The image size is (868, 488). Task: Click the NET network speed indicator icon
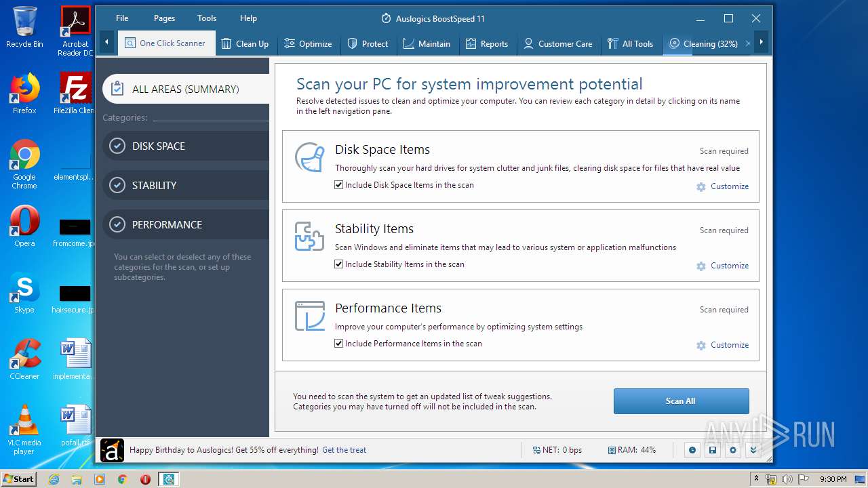[536, 450]
